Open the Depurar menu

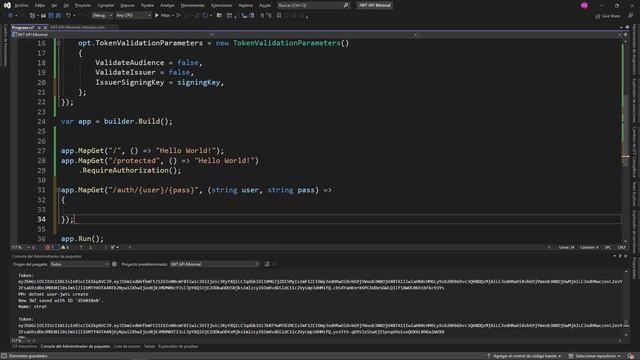coord(127,5)
